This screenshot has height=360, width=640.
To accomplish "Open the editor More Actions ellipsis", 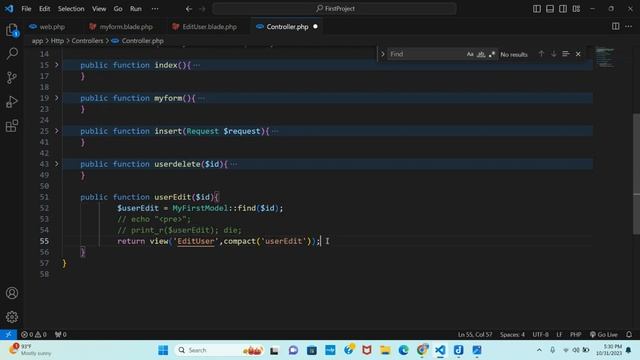I will pos(629,27).
